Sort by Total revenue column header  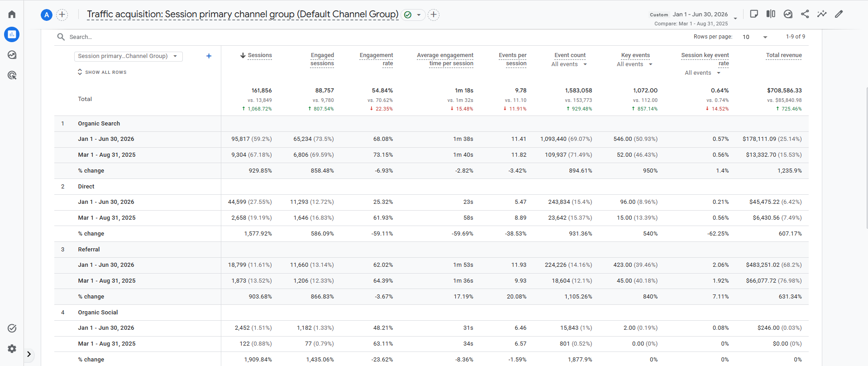coord(784,55)
